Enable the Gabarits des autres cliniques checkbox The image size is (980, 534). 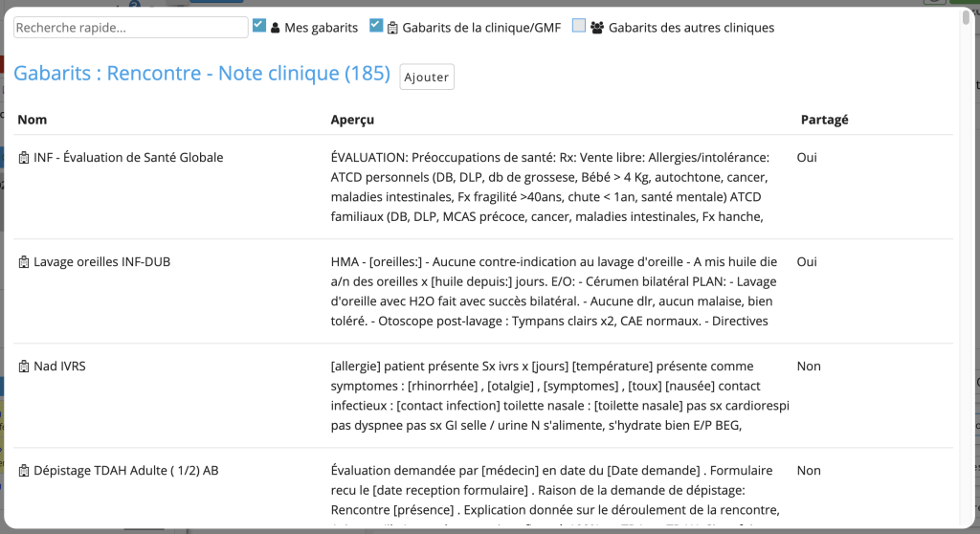pos(579,26)
